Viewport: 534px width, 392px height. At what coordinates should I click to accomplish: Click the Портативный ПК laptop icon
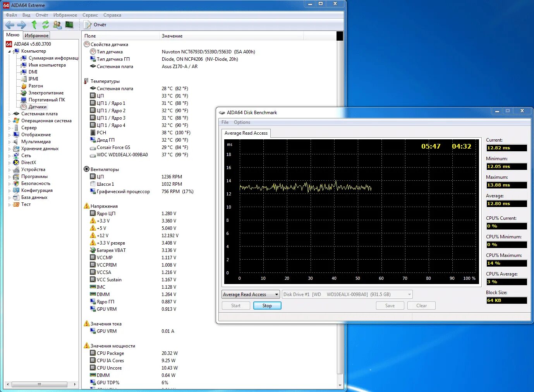24,100
